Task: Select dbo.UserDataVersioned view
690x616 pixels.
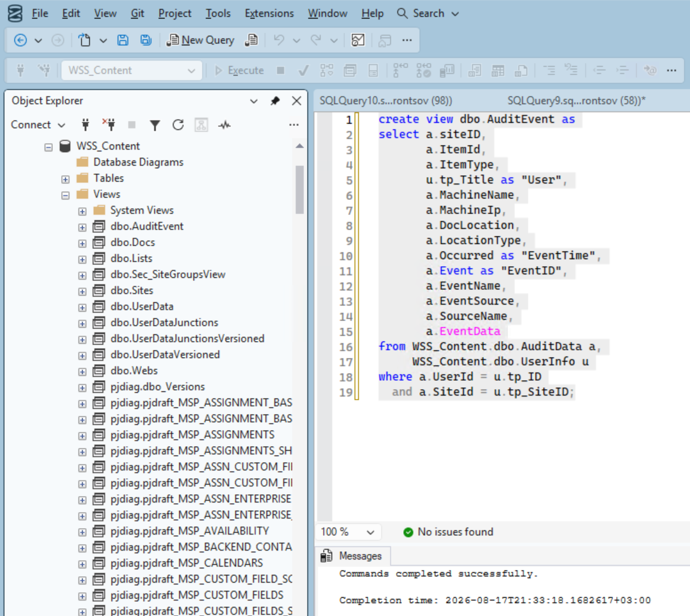Action: click(x=165, y=355)
